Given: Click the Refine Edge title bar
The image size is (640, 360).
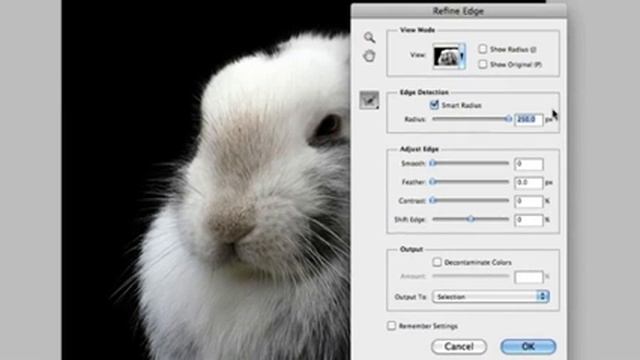Looking at the screenshot, I should (458, 11).
